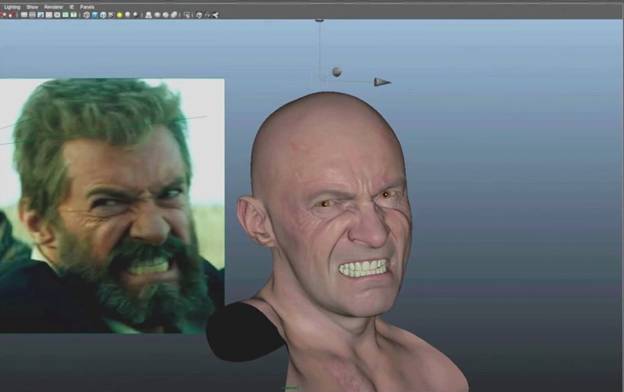Select the gray sphere locator above the head
Screen dimensions: 624x392
[x=337, y=72]
